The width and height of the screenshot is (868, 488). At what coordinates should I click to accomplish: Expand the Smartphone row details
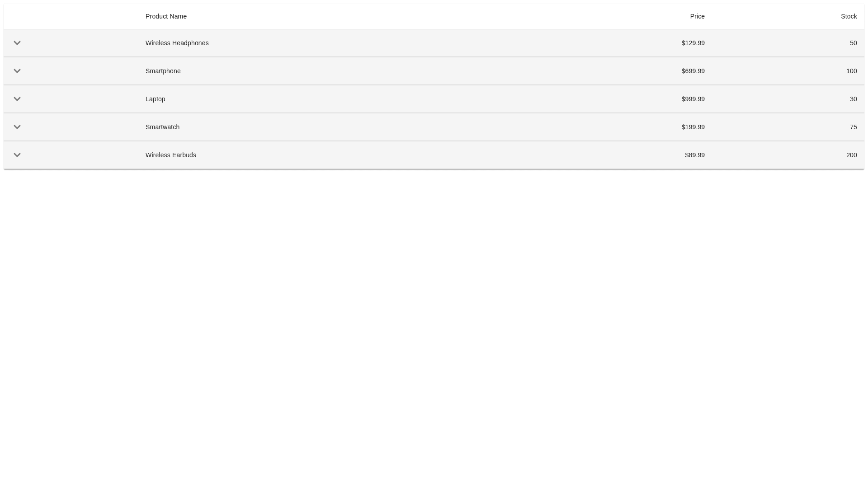pos(17,71)
